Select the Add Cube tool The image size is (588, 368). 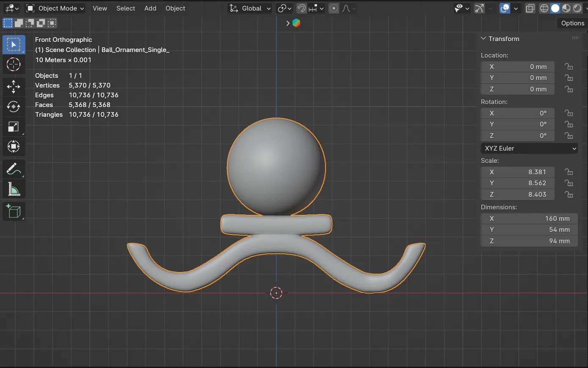pyautogui.click(x=14, y=211)
